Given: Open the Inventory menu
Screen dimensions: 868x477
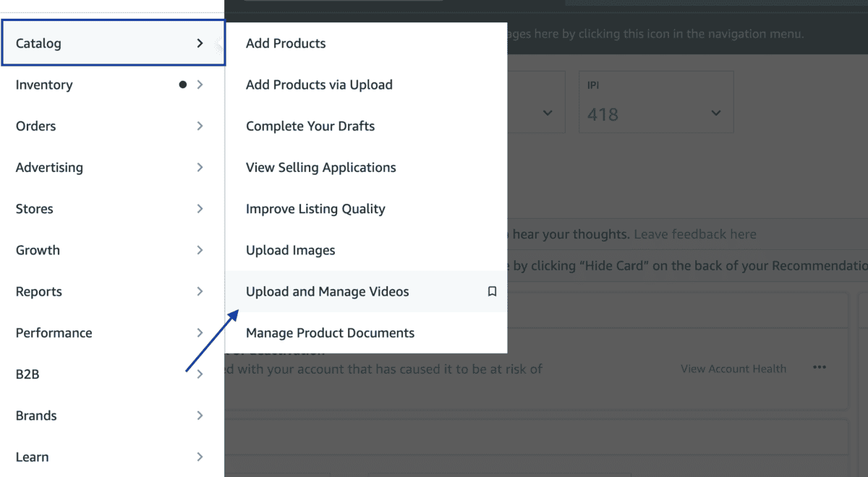Looking at the screenshot, I should click(112, 85).
